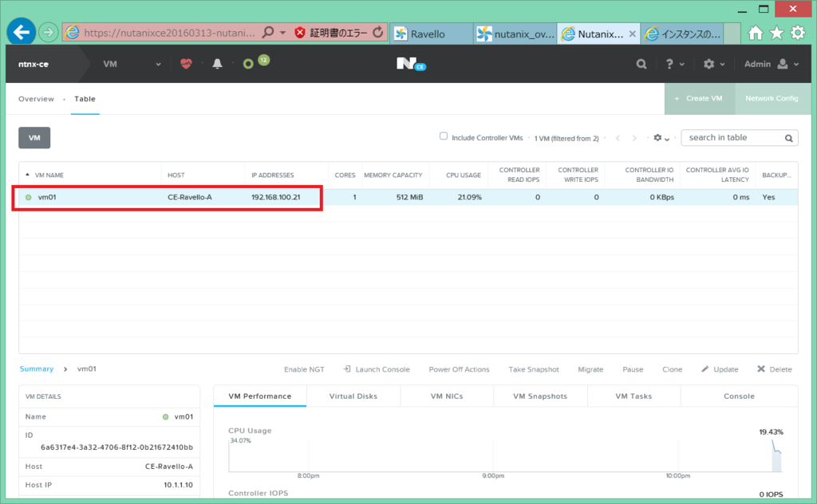Open Network Config
This screenshot has height=504, width=817.
point(772,98)
